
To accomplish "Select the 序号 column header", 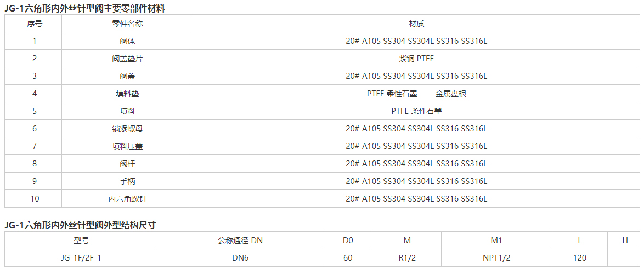I will tap(35, 24).
